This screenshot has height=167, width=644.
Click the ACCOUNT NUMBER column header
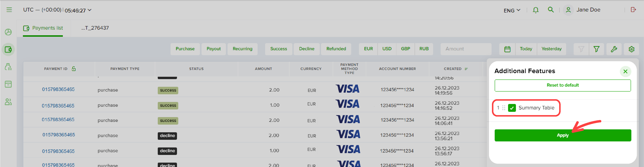pos(397,69)
